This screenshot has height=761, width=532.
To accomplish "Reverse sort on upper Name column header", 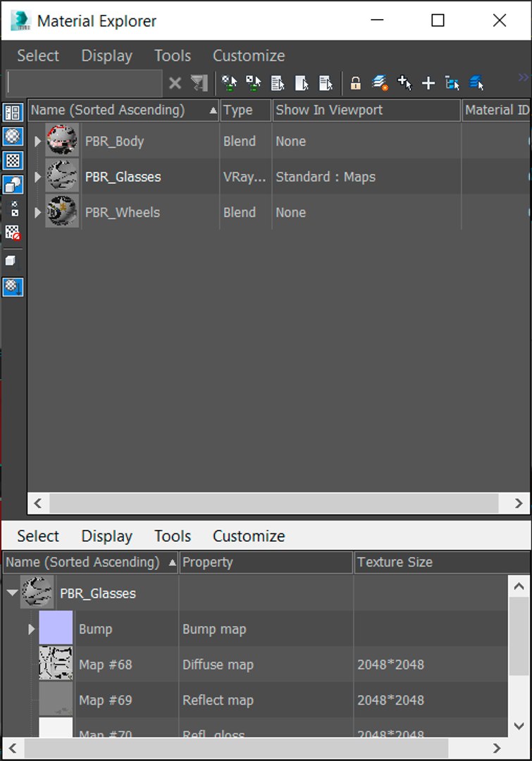I will [123, 110].
